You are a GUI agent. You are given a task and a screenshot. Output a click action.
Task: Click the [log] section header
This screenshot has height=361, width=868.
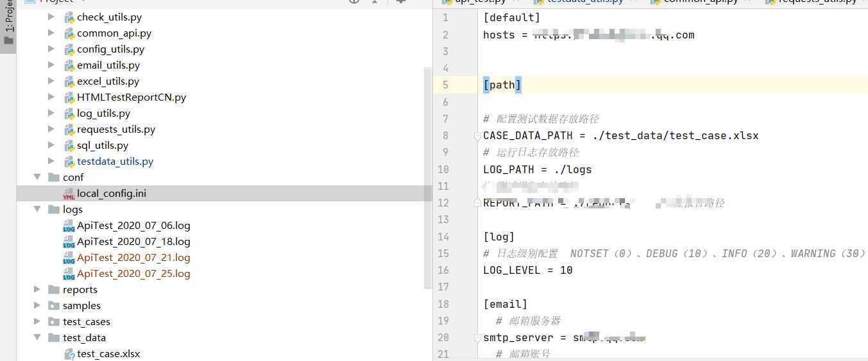[x=499, y=237]
